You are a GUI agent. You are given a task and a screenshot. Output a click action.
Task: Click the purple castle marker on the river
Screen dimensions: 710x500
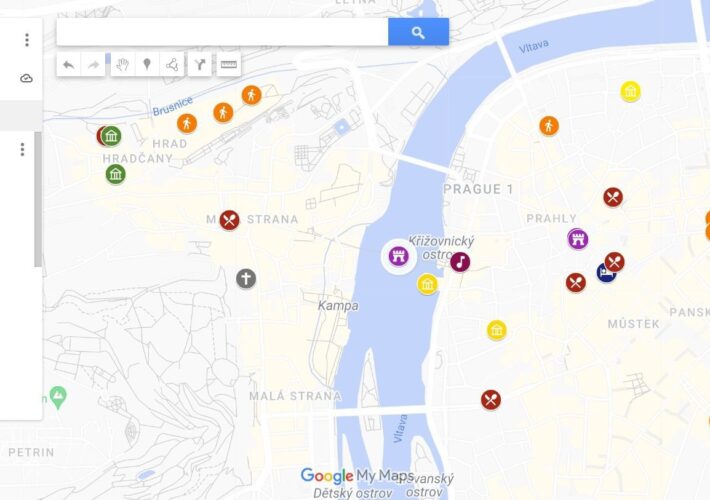[x=398, y=256]
